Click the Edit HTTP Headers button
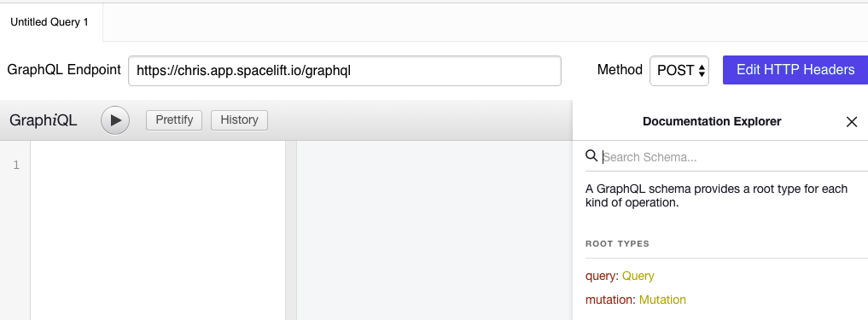868x320 pixels. click(795, 70)
